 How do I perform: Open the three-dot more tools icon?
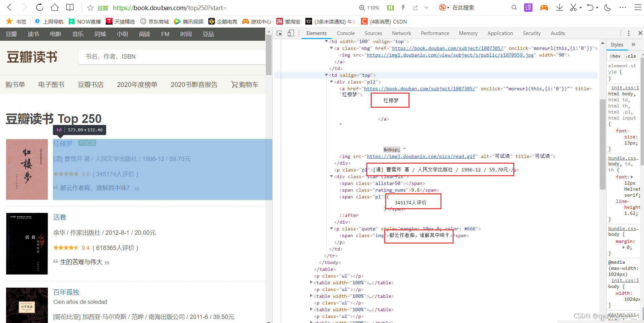point(623,7)
